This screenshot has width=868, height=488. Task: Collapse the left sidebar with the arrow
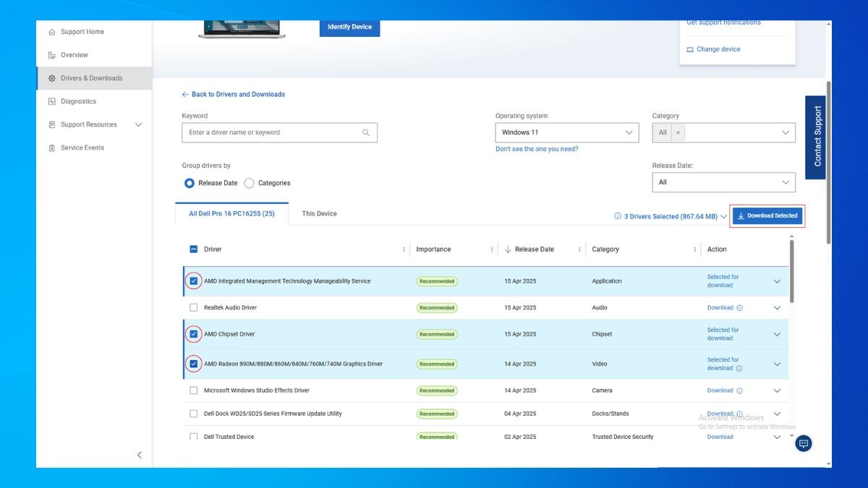pyautogui.click(x=140, y=455)
